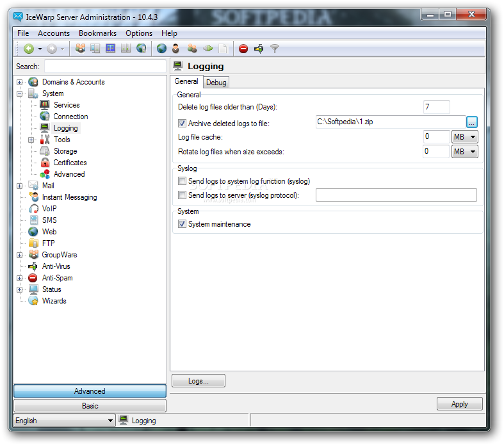The image size is (504, 445).
Task: Expand the Mail tree node
Action: 20,186
